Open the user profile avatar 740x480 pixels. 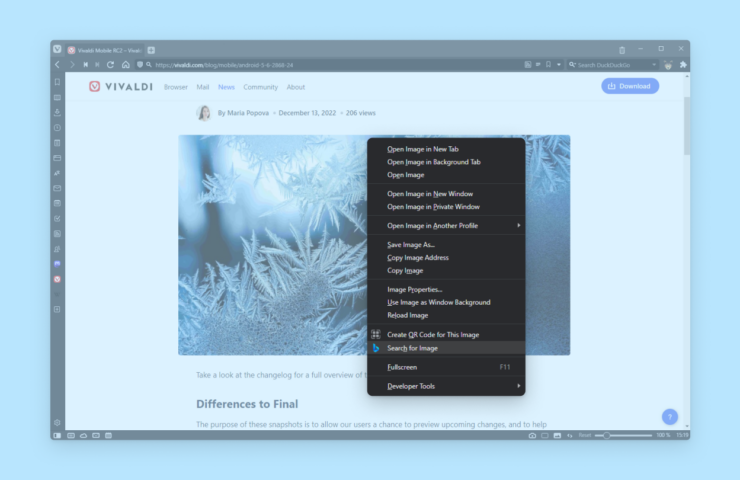(x=668, y=65)
